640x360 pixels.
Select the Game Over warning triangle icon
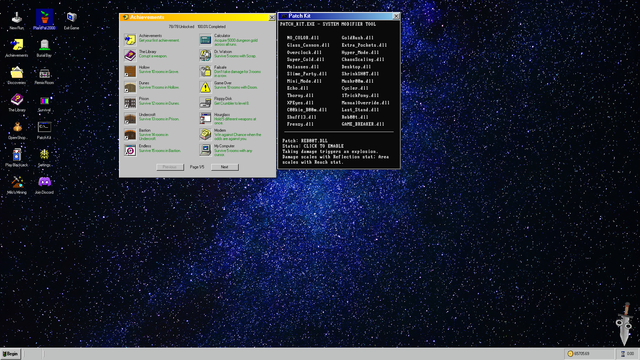205,87
